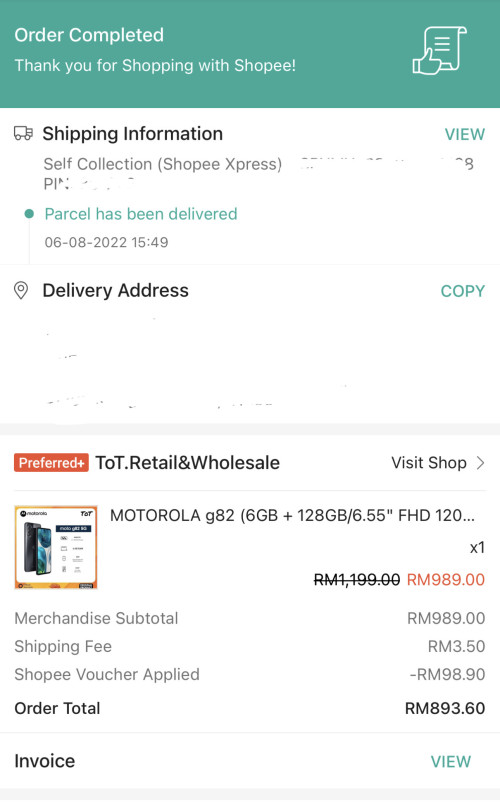Image resolution: width=500 pixels, height=805 pixels.
Task: Tap the green delivered status dot
Action: tap(29, 214)
